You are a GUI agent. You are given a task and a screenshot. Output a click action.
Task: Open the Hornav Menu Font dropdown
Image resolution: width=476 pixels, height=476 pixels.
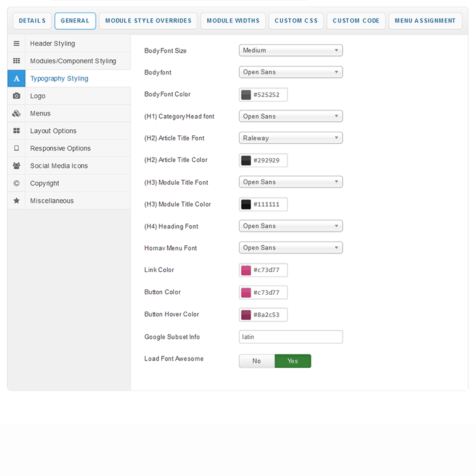tap(291, 248)
